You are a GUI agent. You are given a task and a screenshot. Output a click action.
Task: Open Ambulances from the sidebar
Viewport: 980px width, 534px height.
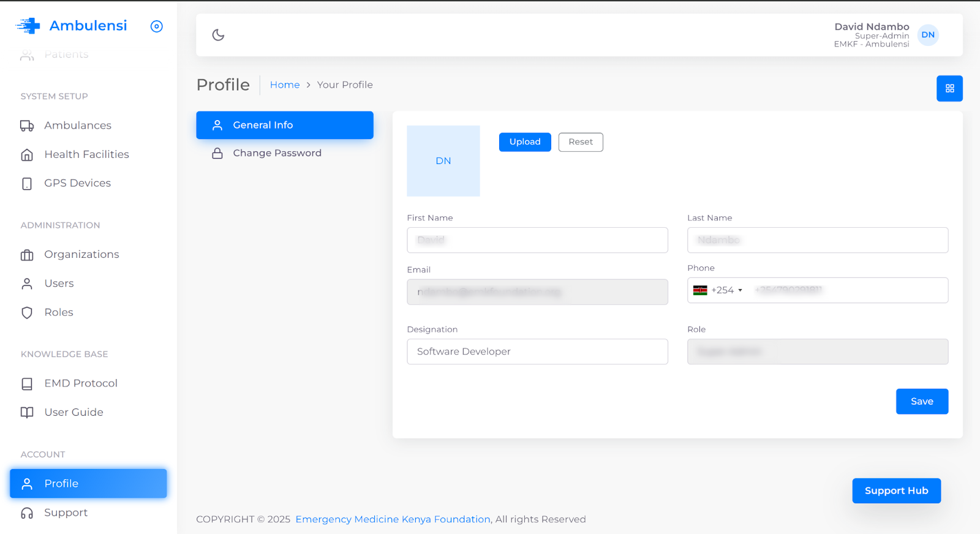(77, 126)
